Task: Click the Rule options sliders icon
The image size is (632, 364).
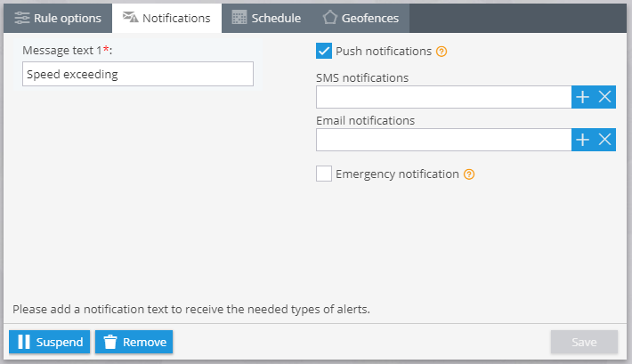Action: point(21,17)
